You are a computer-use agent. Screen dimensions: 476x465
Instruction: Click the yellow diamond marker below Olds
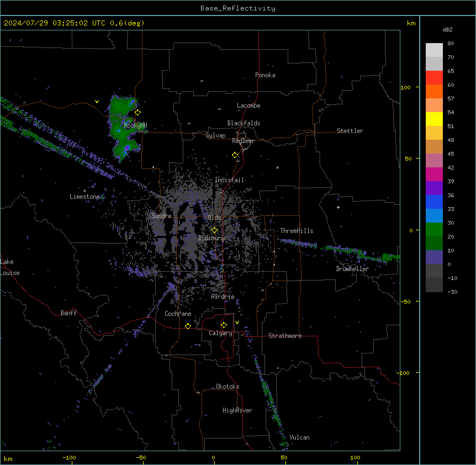(215, 230)
